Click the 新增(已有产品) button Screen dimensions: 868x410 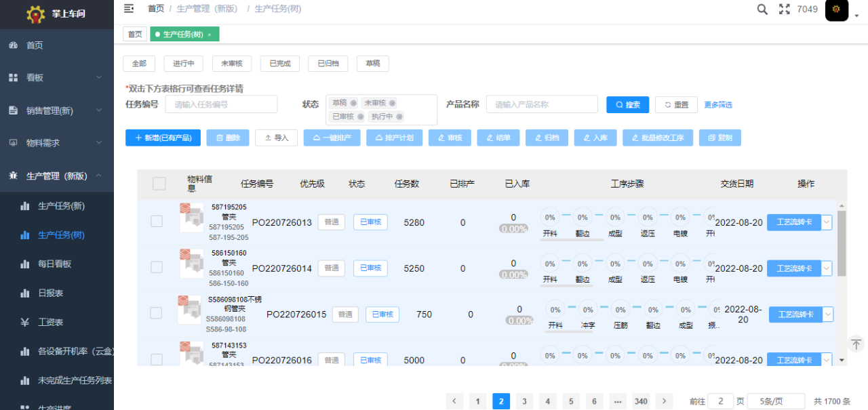(x=163, y=138)
